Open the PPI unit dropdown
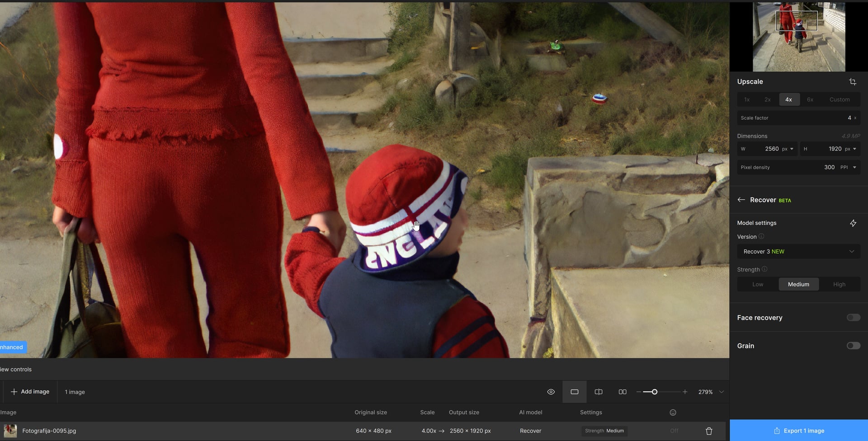Image resolution: width=868 pixels, height=441 pixels. (x=848, y=167)
